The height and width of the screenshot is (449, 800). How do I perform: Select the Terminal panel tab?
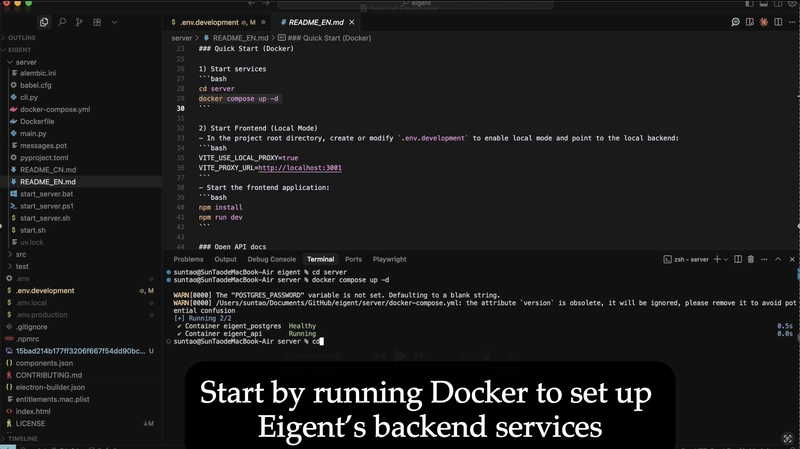coord(320,259)
